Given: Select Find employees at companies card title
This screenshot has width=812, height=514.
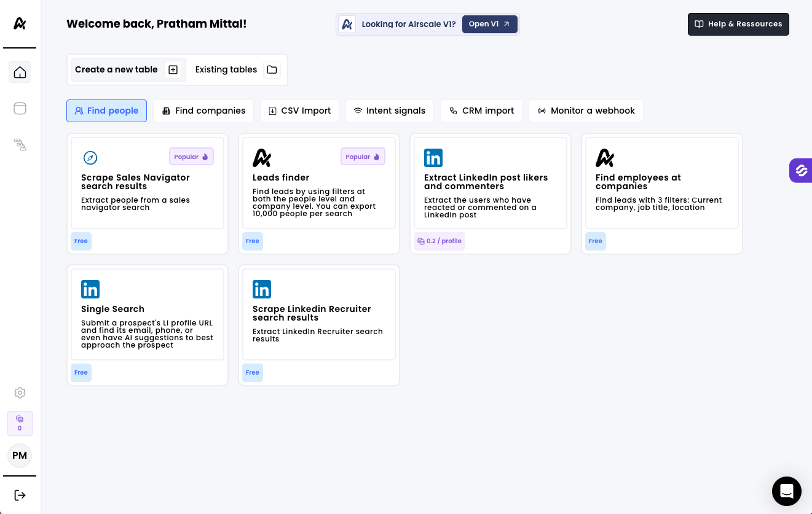Looking at the screenshot, I should coord(638,182).
